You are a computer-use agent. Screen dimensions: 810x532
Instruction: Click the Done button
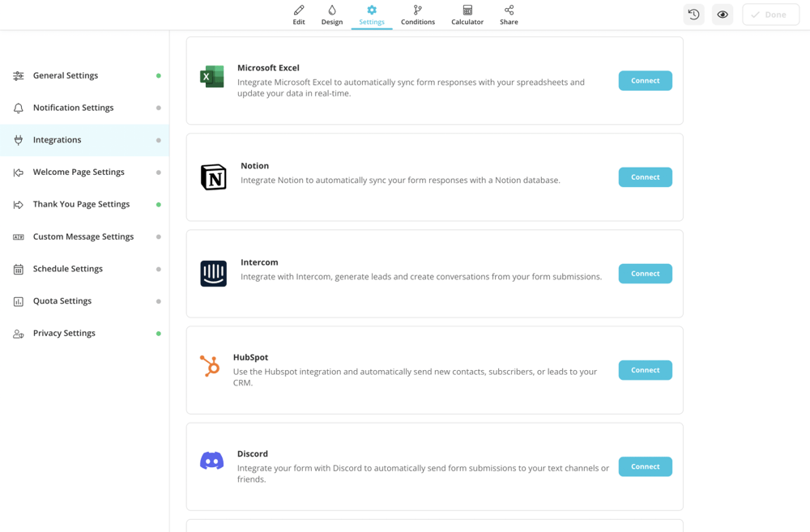click(x=770, y=15)
